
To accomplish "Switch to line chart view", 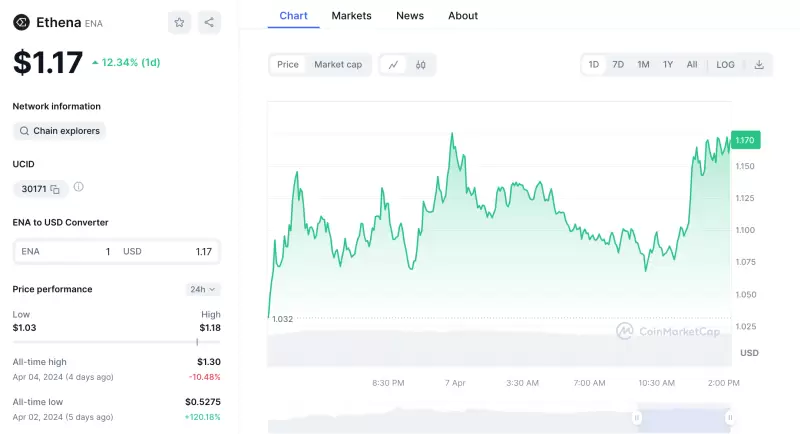I will coord(394,65).
